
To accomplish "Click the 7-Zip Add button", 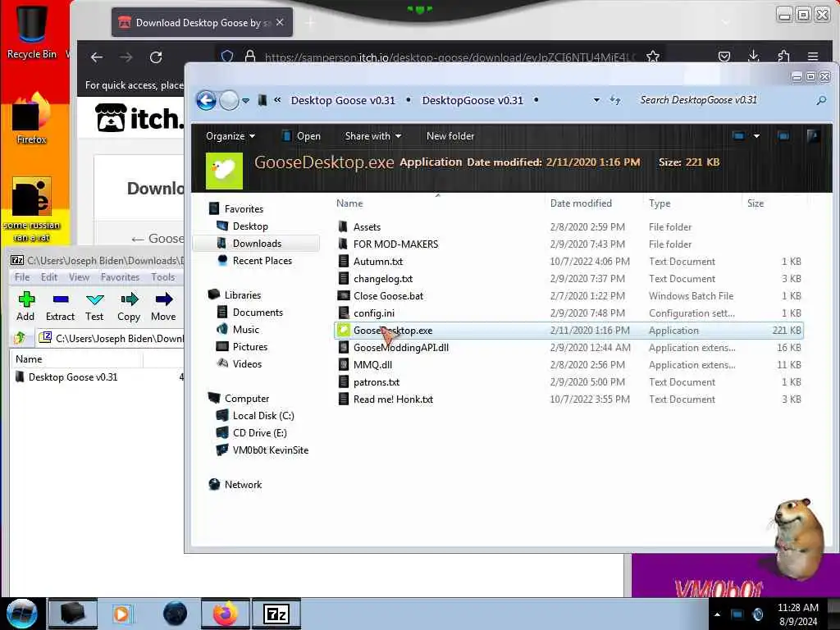I will (x=25, y=307).
